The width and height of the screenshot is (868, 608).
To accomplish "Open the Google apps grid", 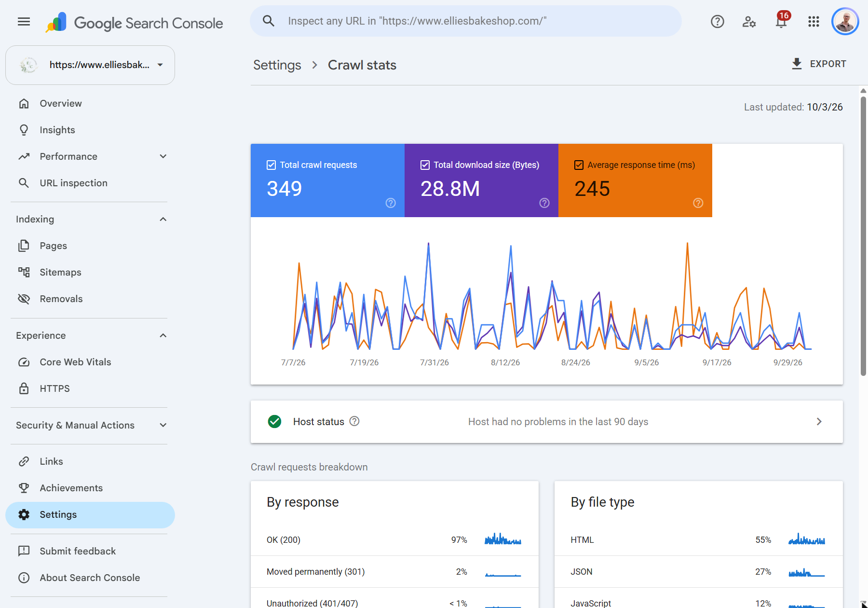I will tap(814, 21).
